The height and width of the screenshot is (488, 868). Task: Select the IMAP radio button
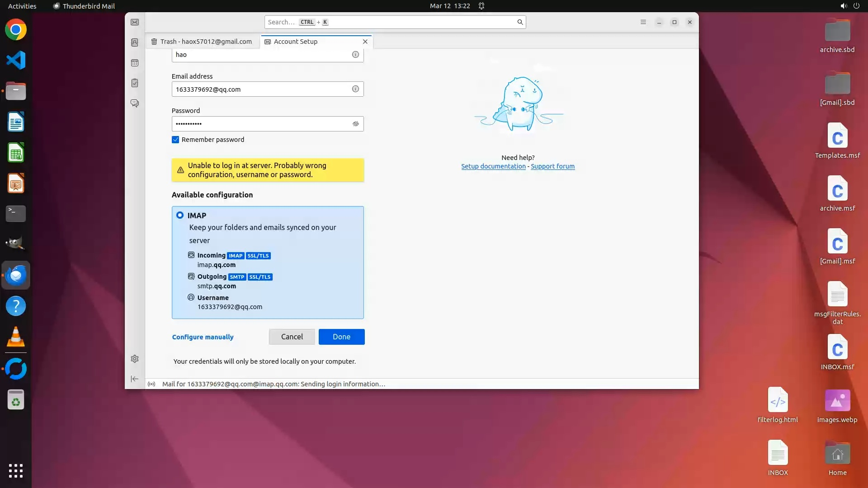(180, 216)
